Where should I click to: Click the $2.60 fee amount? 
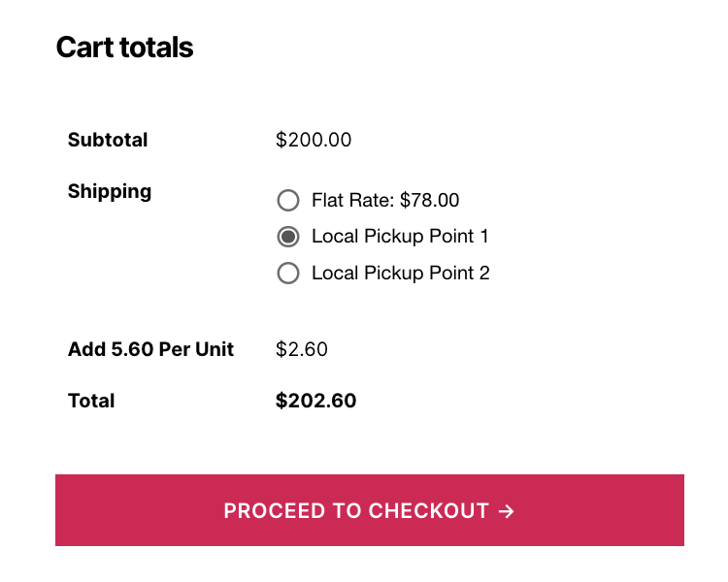302,349
